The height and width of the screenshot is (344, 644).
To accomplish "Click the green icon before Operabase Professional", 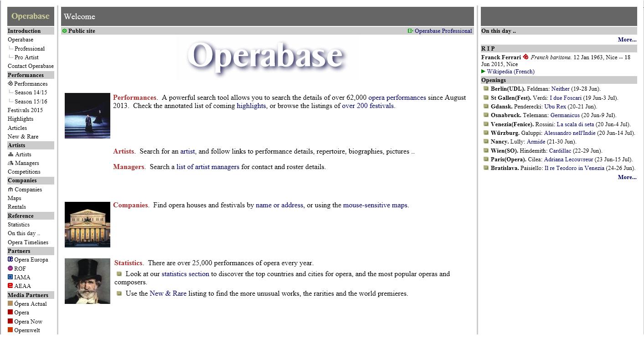I will 410,31.
